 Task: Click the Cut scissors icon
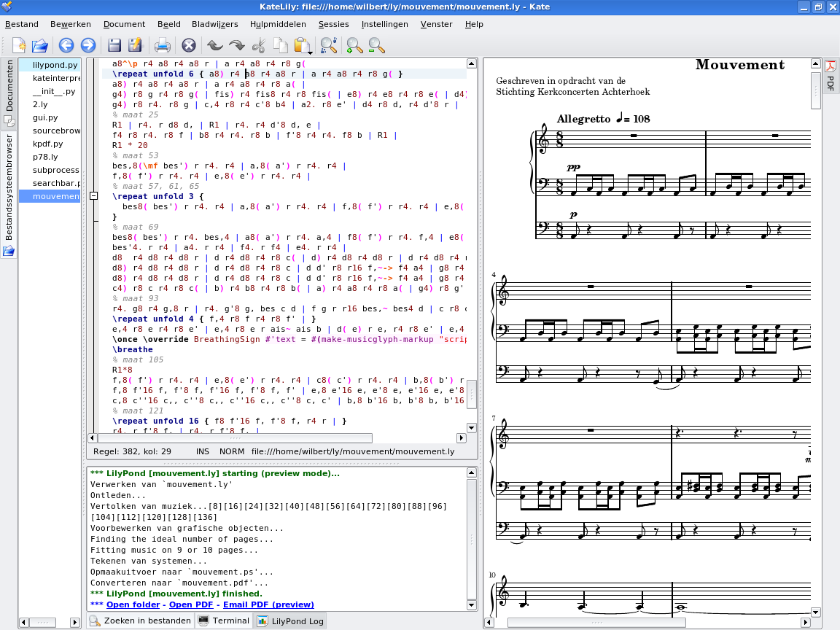pyautogui.click(x=259, y=45)
